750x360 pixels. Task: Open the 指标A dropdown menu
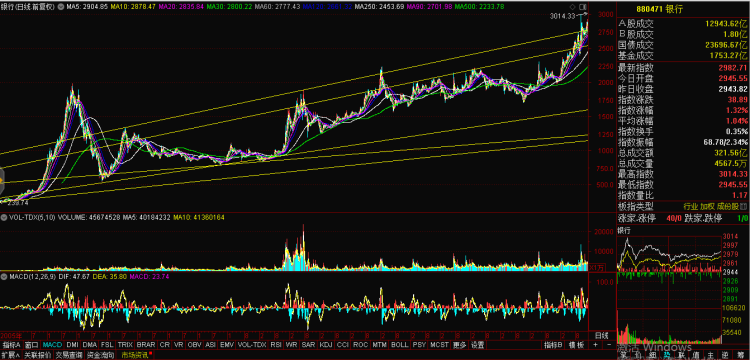pyautogui.click(x=11, y=345)
